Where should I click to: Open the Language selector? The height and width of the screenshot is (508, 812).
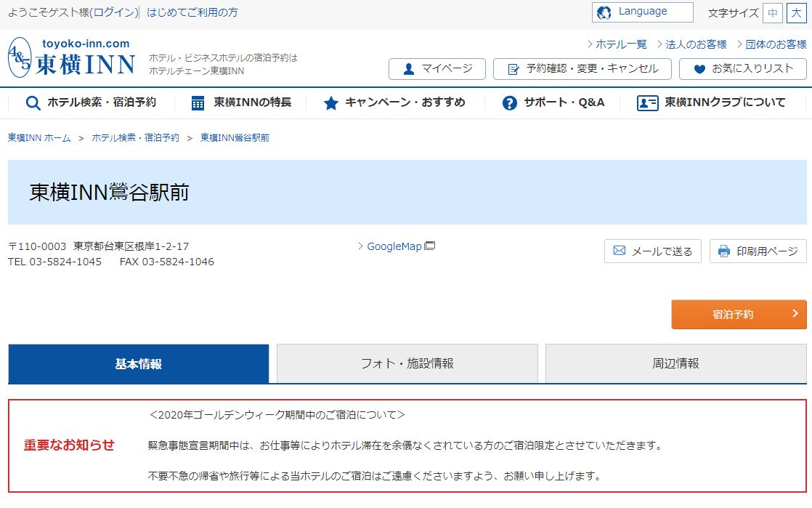[642, 12]
